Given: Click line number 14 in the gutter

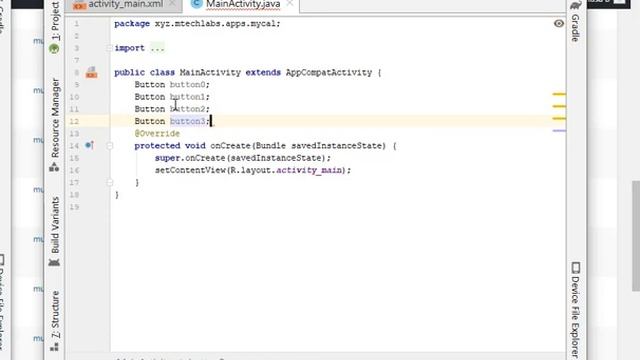Looking at the screenshot, I should point(74,146).
